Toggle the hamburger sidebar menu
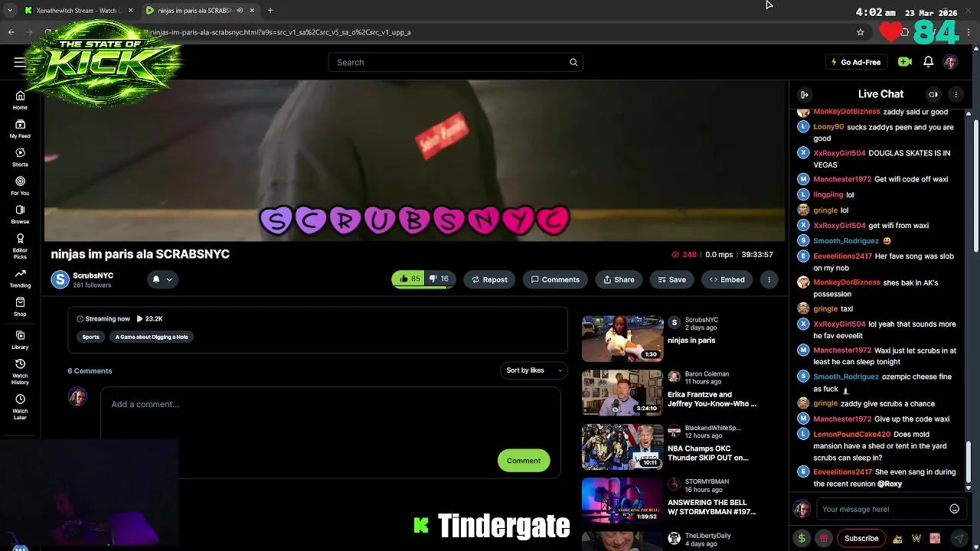This screenshot has height=551, width=980. click(19, 62)
